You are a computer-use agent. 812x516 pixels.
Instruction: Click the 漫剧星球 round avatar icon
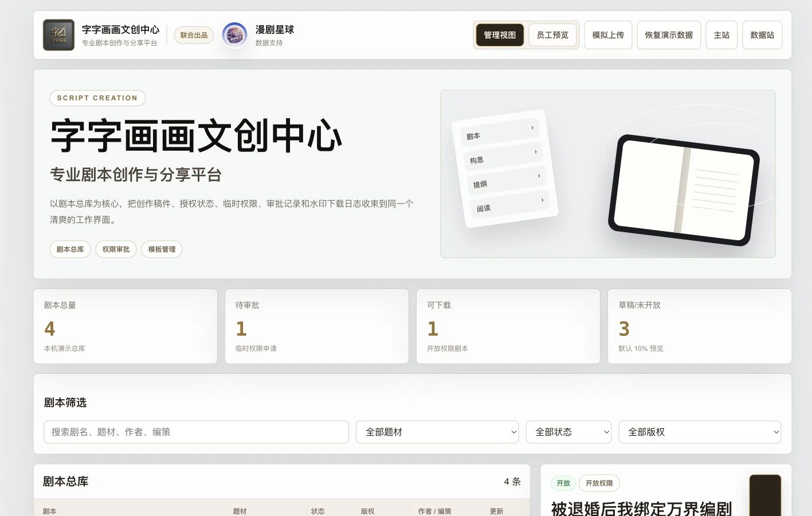click(234, 35)
